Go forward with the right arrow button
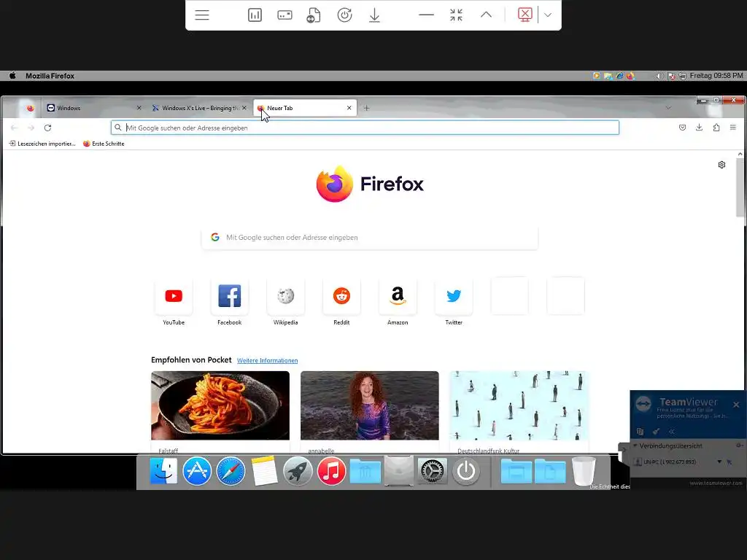The height and width of the screenshot is (560, 747). pos(31,128)
